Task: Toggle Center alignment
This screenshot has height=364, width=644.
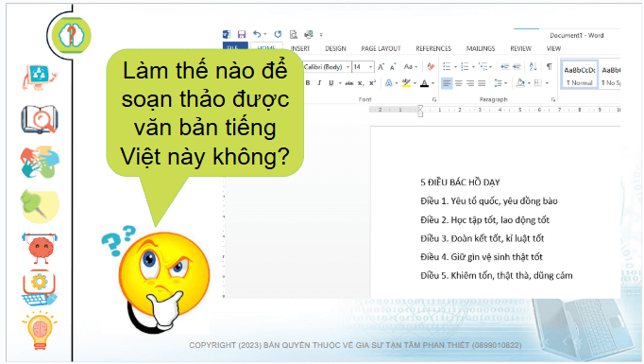Action: [x=459, y=83]
